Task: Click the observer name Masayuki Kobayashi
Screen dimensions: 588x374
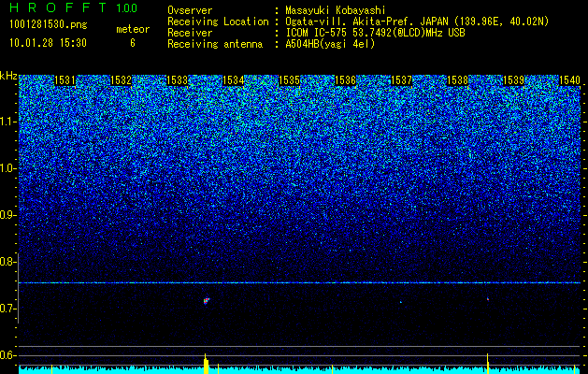Action: click(336, 10)
